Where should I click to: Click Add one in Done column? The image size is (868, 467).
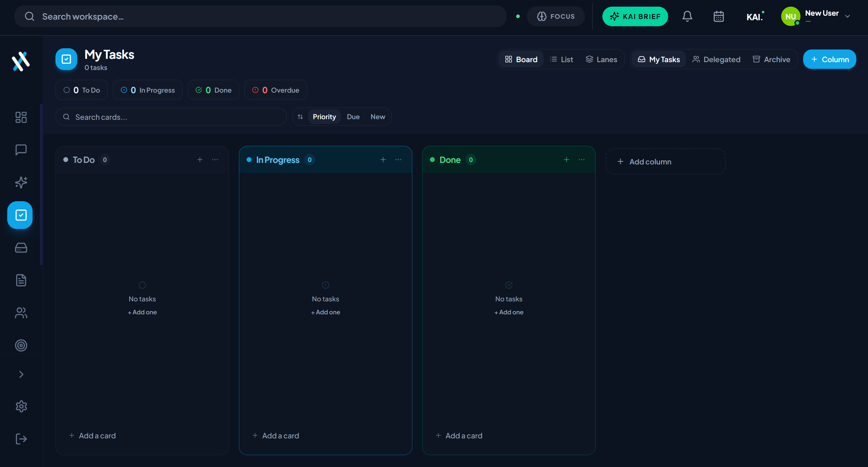coord(509,312)
